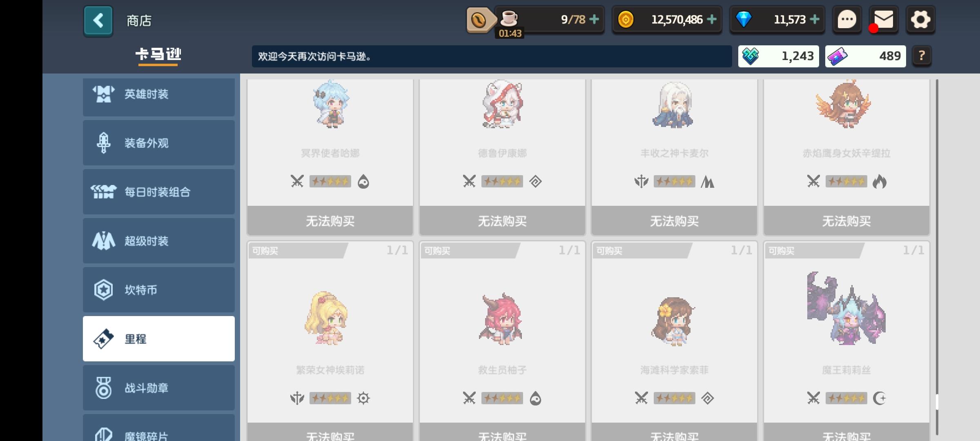Image resolution: width=980 pixels, height=441 pixels.
Task: Select the 战斗勋章 category
Action: click(x=159, y=388)
